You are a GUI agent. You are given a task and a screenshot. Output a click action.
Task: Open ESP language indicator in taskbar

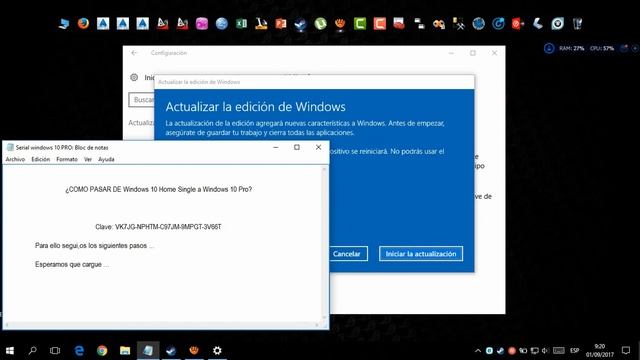click(575, 351)
